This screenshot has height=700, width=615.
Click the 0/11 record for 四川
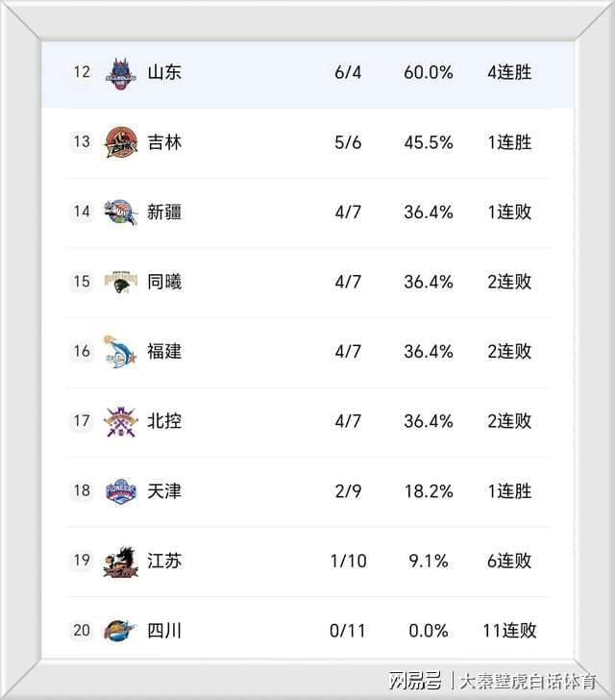(348, 631)
